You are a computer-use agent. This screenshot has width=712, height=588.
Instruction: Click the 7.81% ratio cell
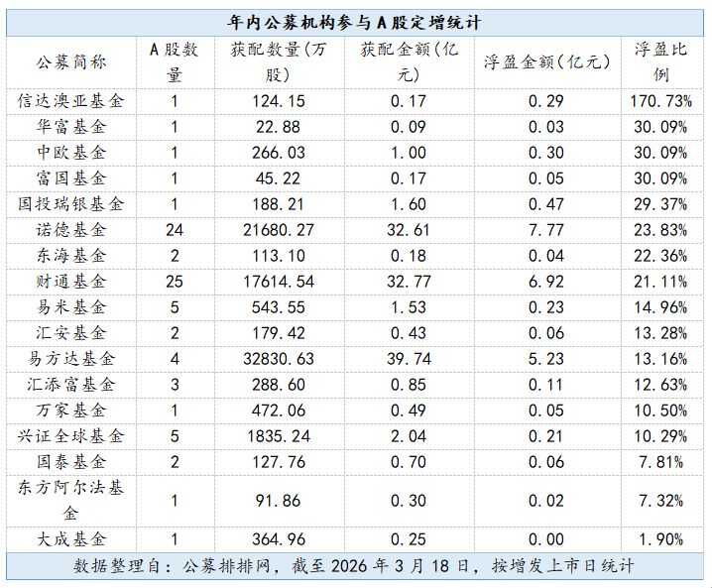tap(660, 463)
